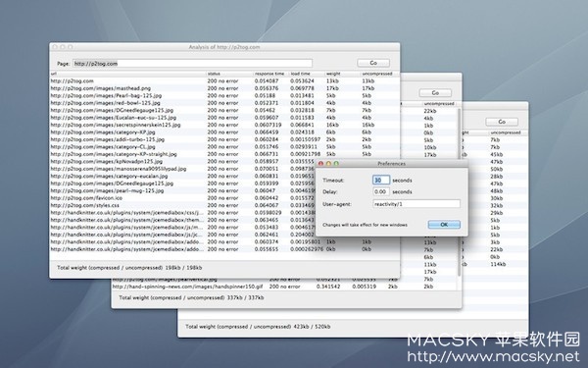Sort front window by response time header
Image resolution: width=588 pixels, height=368 pixels.
270,74
